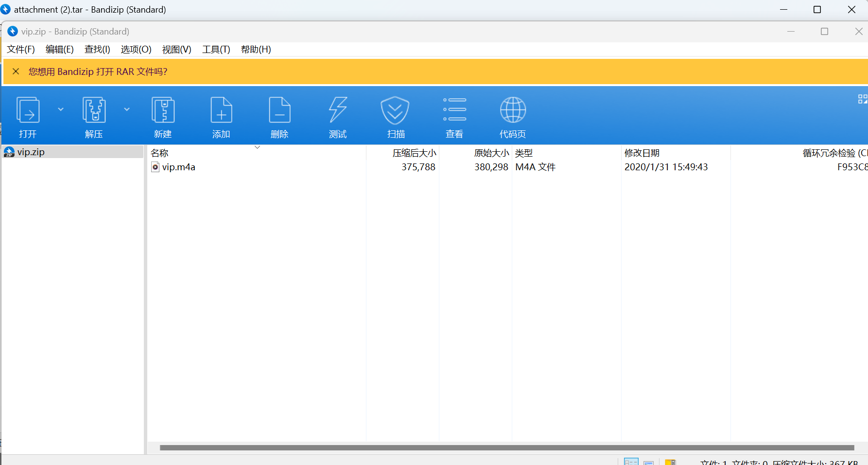Click the date 2020/1/31 15:49:43

[666, 167]
